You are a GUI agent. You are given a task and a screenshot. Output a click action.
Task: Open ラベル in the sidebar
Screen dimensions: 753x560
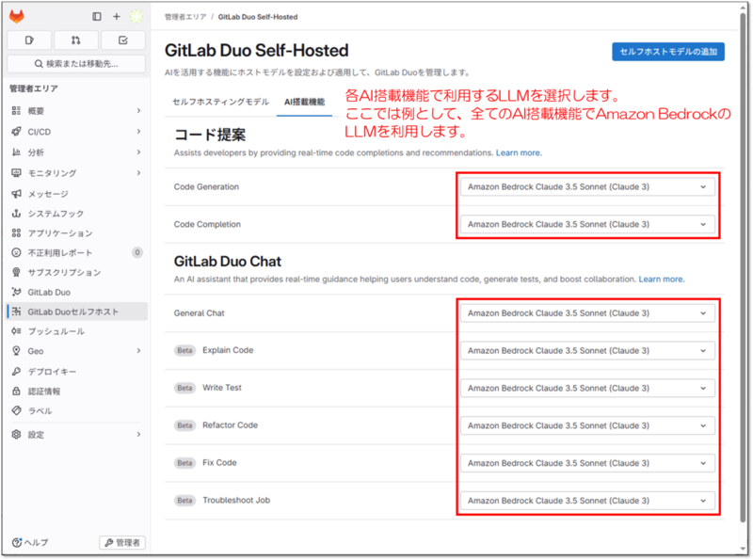click(x=77, y=410)
